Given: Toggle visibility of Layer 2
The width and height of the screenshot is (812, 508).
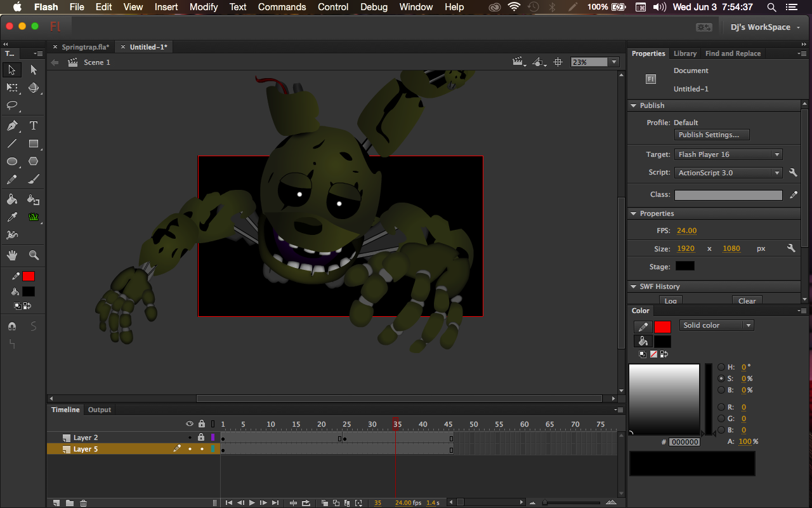Looking at the screenshot, I should coord(190,438).
